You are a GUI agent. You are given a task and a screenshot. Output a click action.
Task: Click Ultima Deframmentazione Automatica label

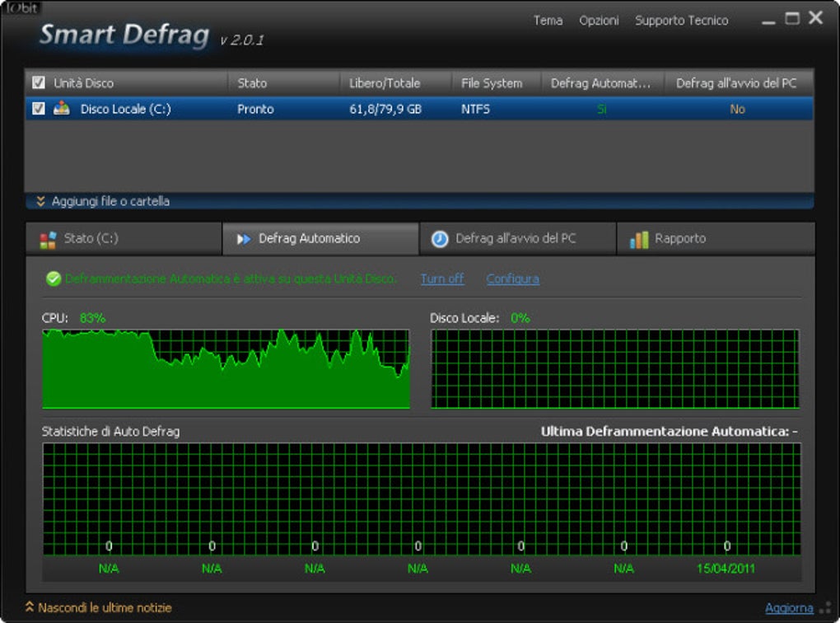click(x=669, y=431)
